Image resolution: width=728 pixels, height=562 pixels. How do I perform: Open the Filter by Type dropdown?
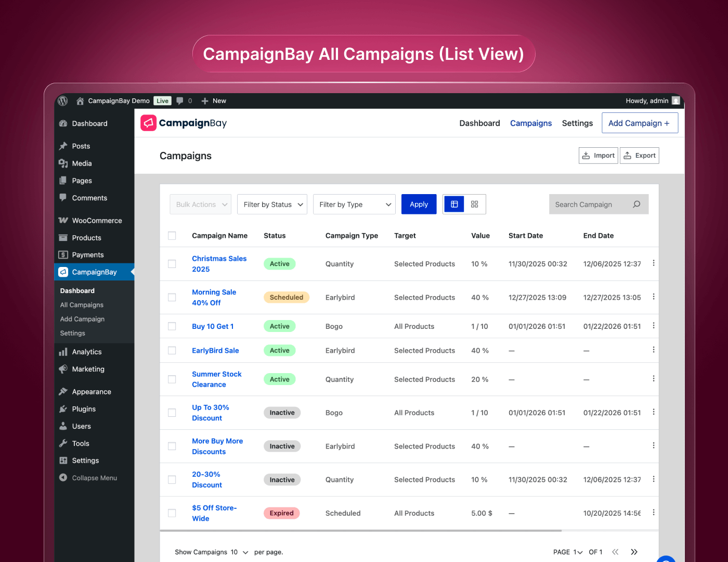coord(354,205)
